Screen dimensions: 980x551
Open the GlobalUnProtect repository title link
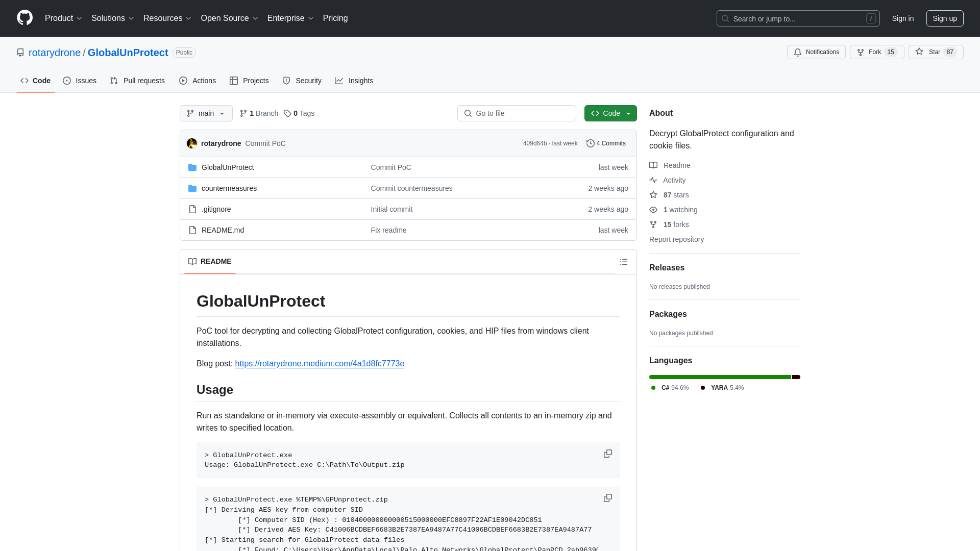pos(128,53)
